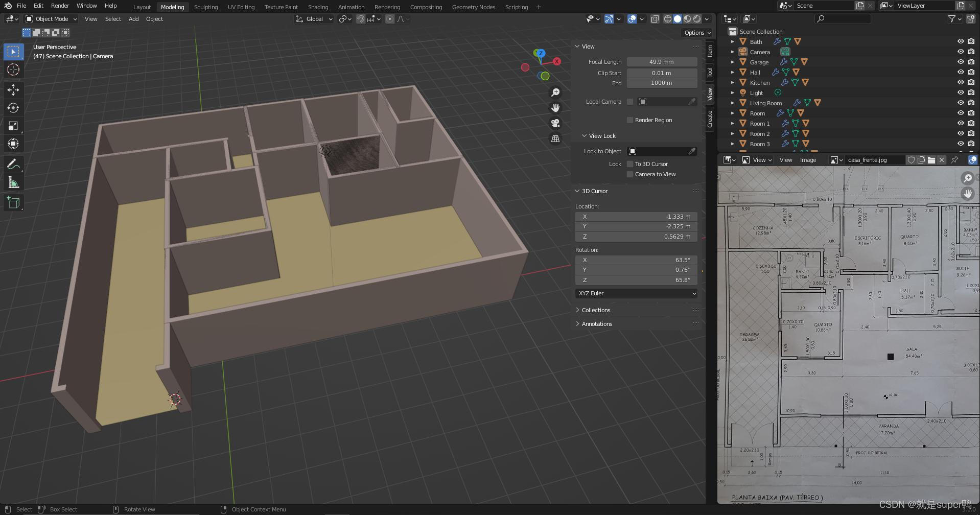Open casa_frente.jpg image file folder icon

[x=931, y=160]
